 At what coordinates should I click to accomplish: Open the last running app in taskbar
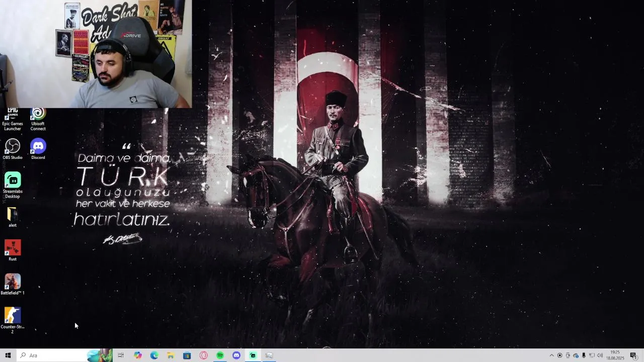(269, 355)
